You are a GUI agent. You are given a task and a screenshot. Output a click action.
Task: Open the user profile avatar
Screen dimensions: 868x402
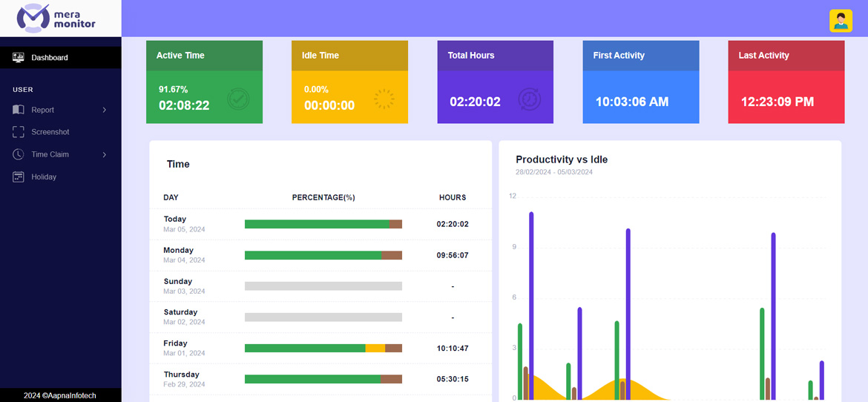(x=840, y=21)
